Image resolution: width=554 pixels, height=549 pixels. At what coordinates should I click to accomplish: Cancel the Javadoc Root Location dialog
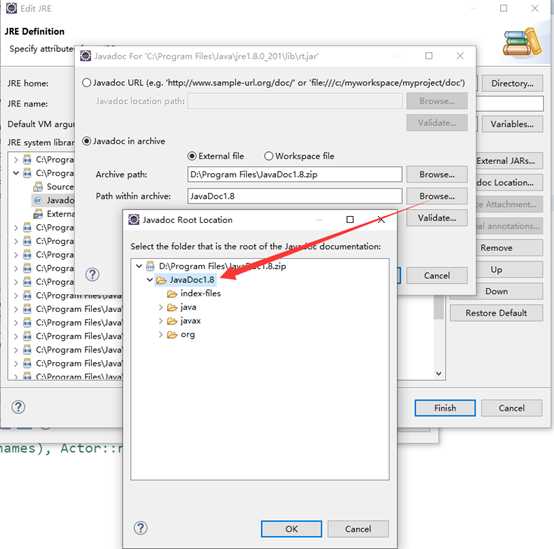pos(358,529)
